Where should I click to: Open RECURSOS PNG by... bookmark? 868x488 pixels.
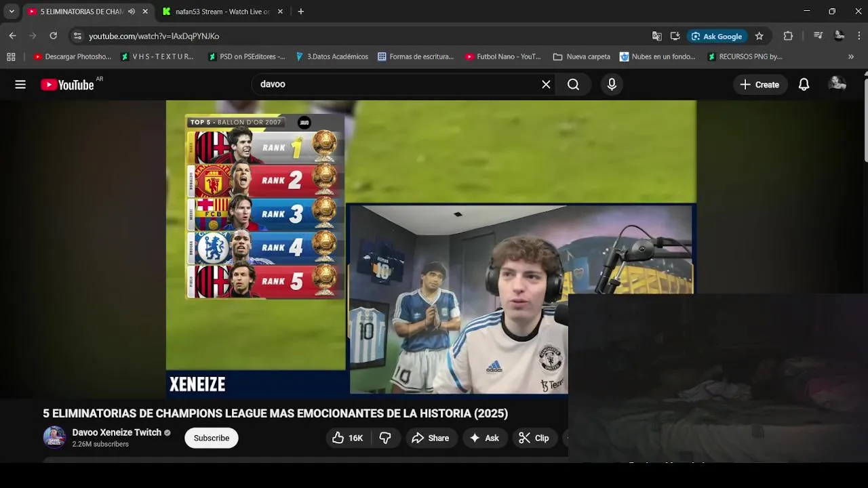(x=745, y=57)
